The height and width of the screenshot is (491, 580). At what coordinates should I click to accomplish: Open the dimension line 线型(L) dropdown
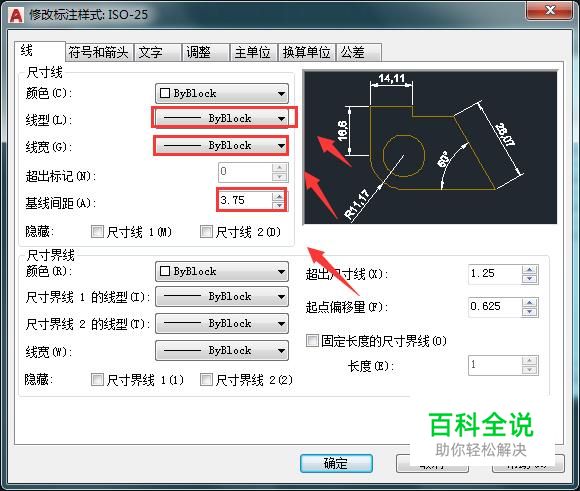click(222, 118)
